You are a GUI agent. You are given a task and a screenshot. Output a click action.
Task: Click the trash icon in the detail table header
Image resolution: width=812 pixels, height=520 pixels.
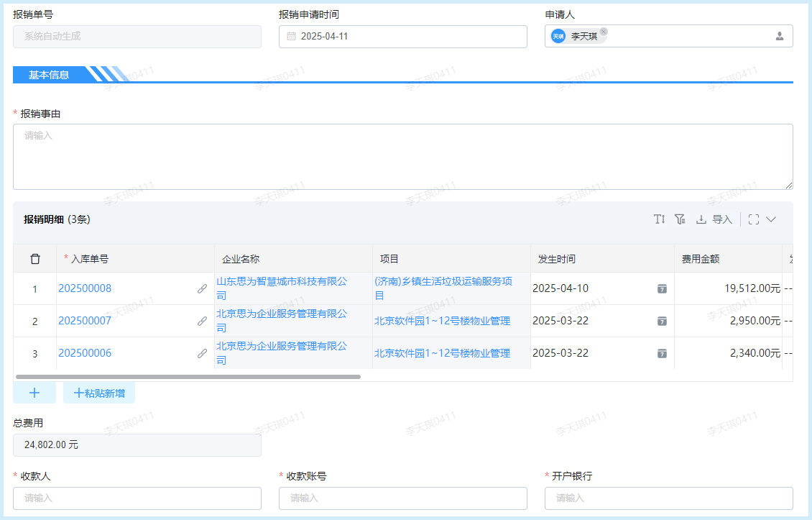(x=34, y=258)
